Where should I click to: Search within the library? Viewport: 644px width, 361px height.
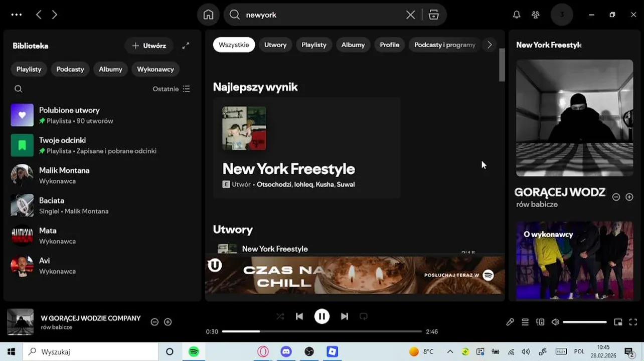click(19, 89)
